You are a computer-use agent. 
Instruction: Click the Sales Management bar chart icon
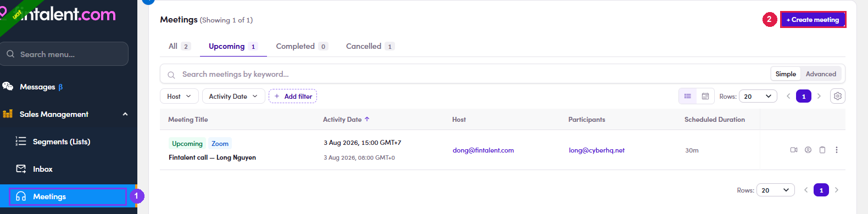pyautogui.click(x=8, y=114)
